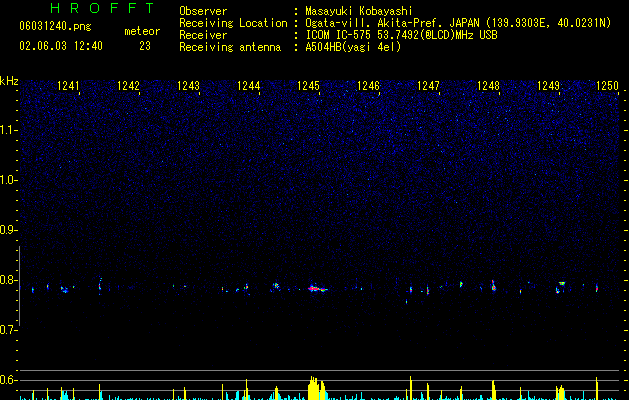The height and width of the screenshot is (400, 629).
Task: Click the gray vertical frequency range bar
Action: tap(19, 285)
